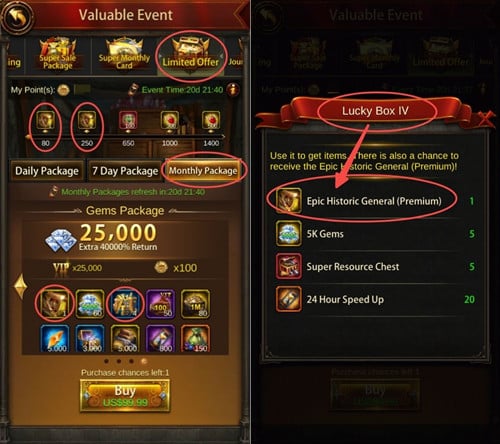Tap the VIP 100 points item icon

(160, 304)
